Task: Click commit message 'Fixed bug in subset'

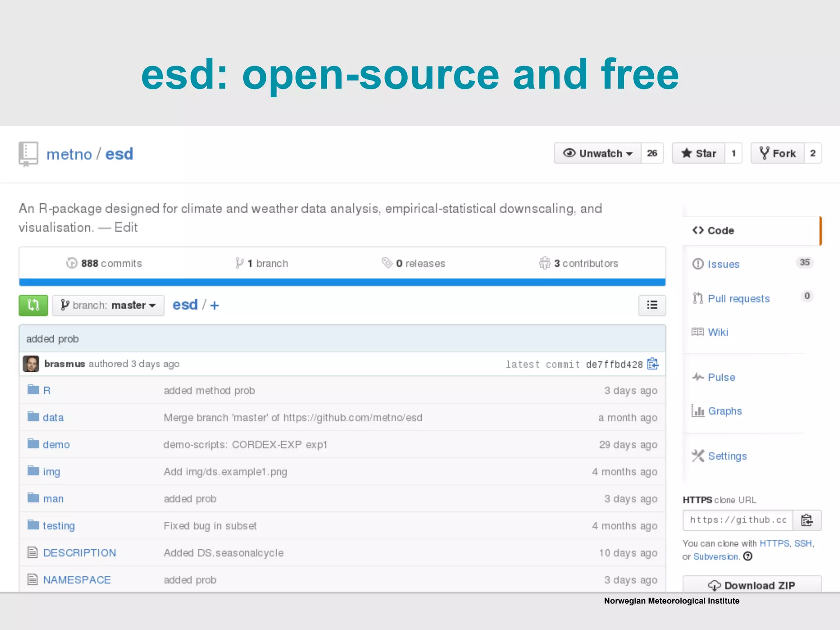Action: coord(210,526)
